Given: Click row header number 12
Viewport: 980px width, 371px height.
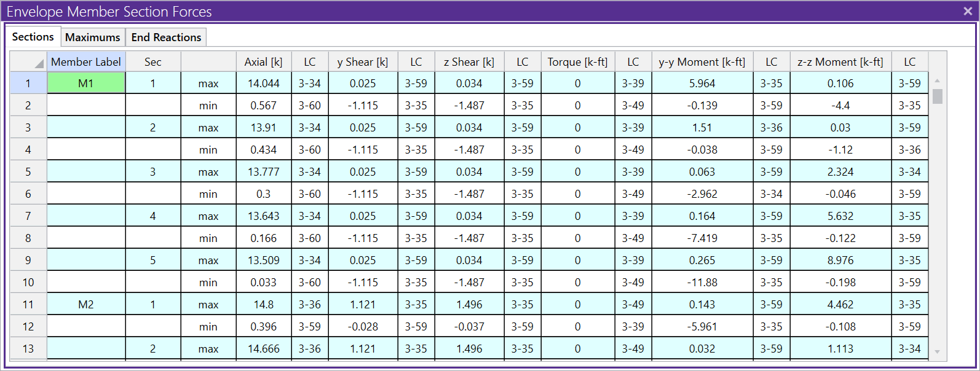Looking at the screenshot, I should click(x=28, y=326).
